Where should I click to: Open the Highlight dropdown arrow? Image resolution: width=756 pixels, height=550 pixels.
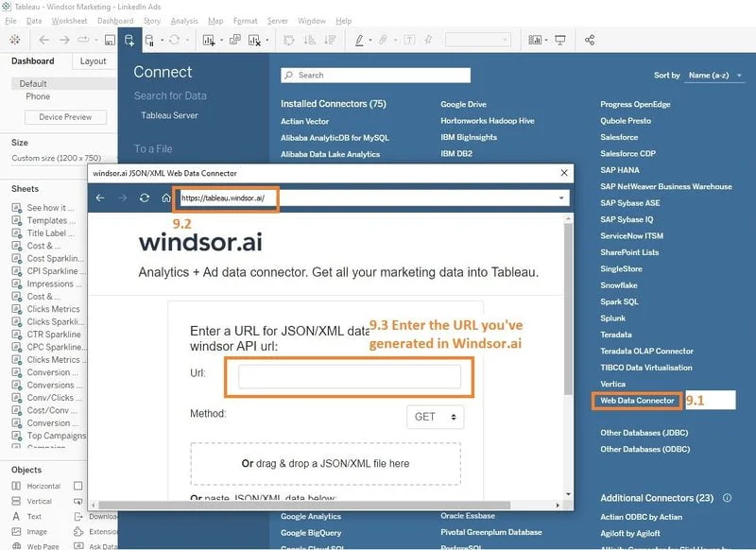point(369,40)
